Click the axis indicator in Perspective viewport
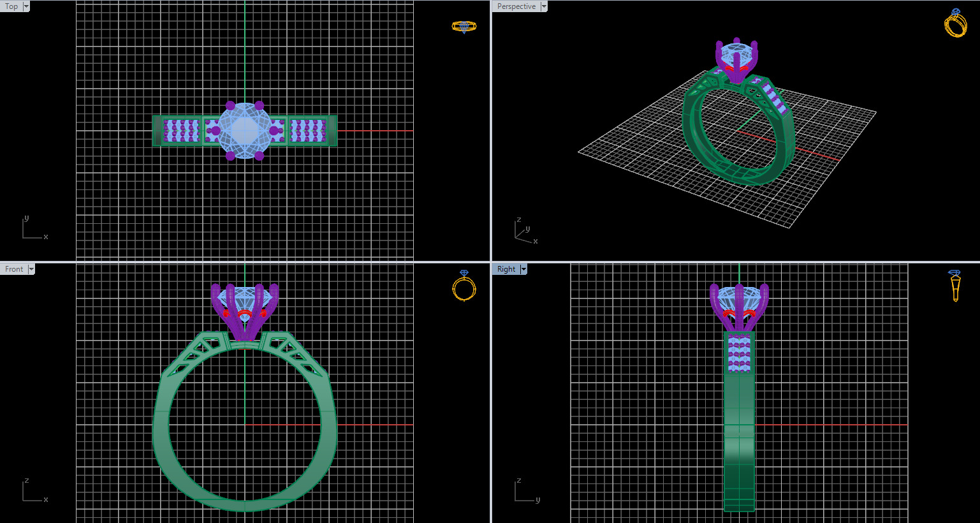 527,232
